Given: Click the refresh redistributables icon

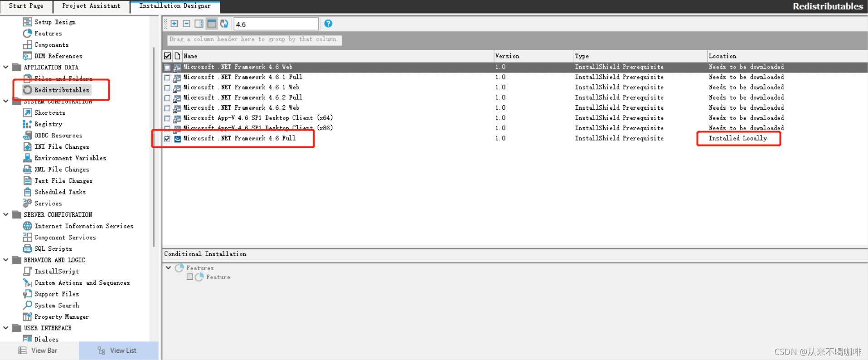Looking at the screenshot, I should coord(224,24).
